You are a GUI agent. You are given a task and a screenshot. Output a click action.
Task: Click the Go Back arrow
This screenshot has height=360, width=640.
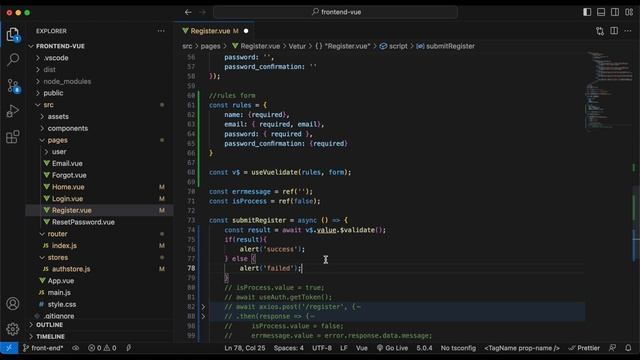tap(188, 12)
